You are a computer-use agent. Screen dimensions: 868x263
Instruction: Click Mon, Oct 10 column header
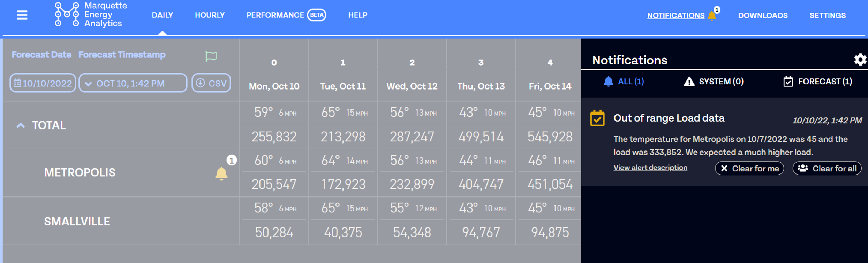coord(274,86)
